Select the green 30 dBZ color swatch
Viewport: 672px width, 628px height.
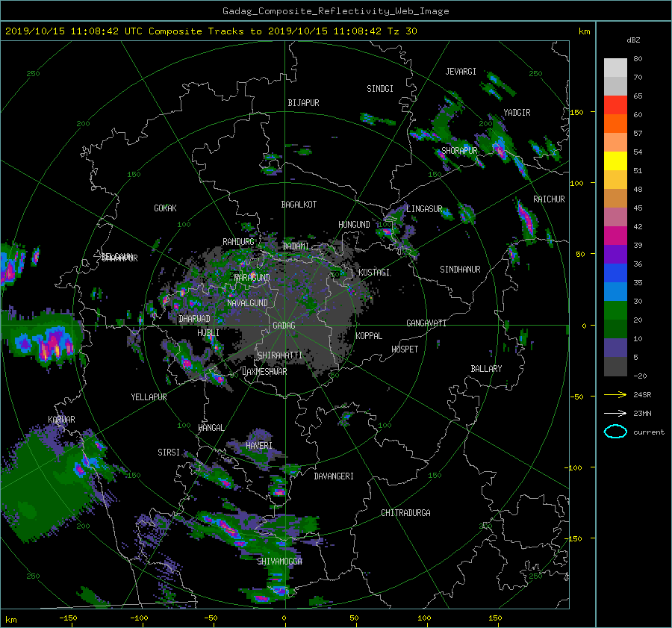coord(615,310)
